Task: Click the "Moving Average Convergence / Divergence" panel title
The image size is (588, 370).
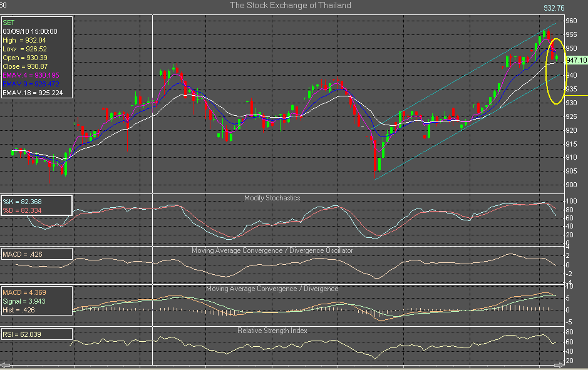Action: (x=272, y=289)
